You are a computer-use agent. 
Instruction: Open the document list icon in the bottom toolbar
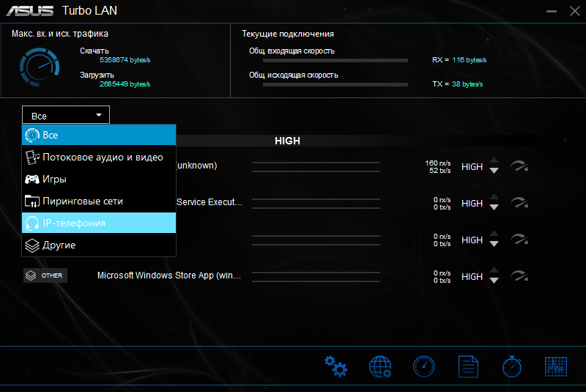point(468,366)
